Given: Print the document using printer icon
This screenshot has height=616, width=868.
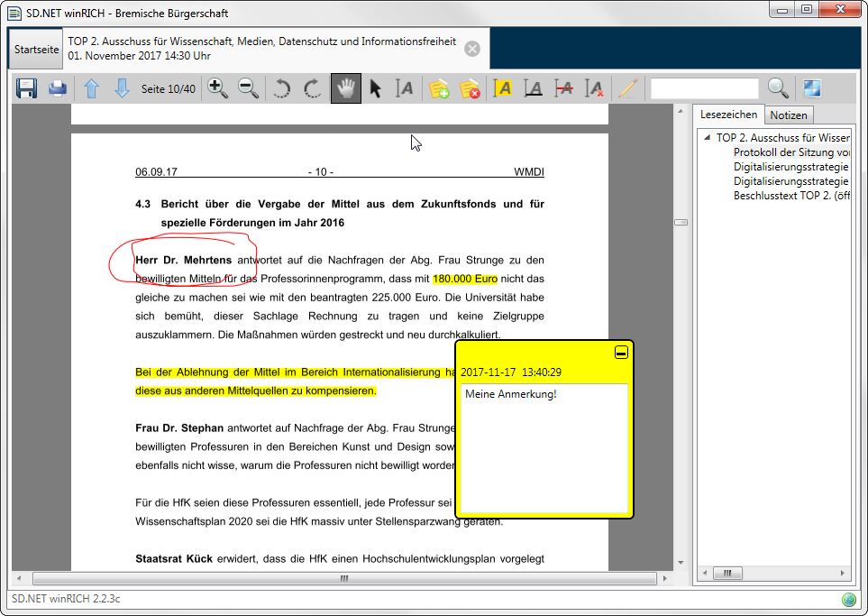Looking at the screenshot, I should (58, 88).
